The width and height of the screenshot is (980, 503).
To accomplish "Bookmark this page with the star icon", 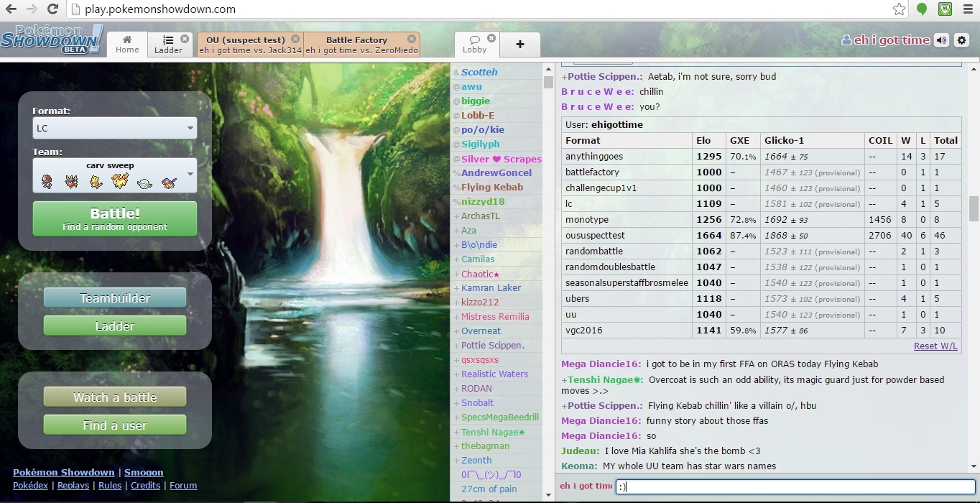I will click(x=899, y=9).
